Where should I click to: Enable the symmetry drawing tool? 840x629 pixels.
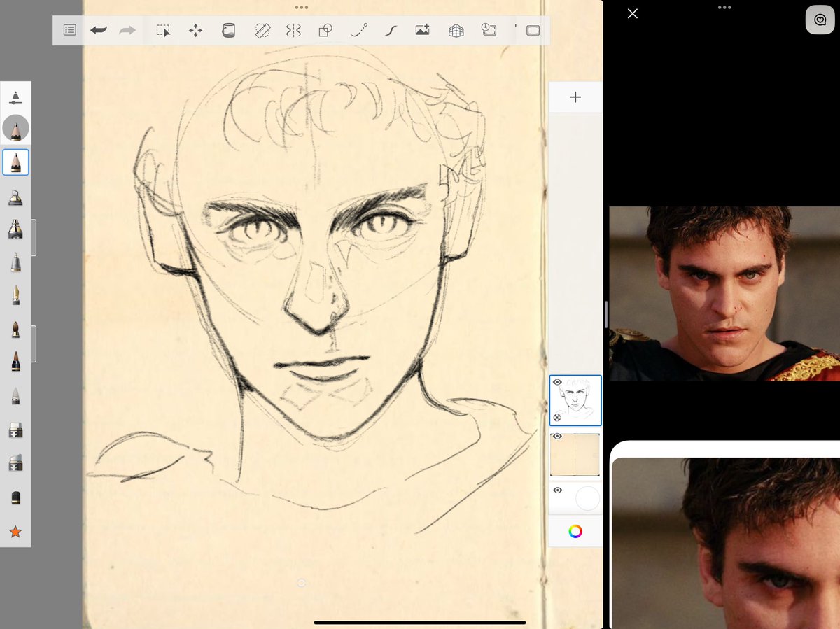tap(293, 30)
